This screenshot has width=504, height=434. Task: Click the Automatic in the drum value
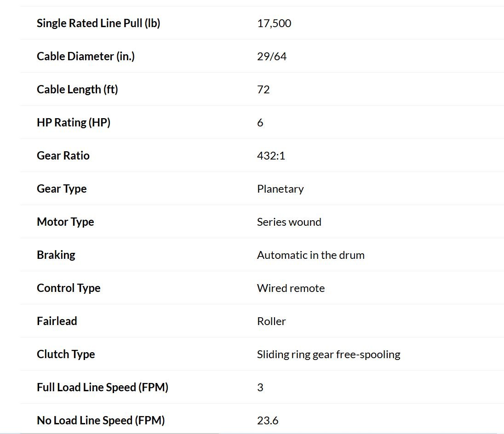(x=311, y=255)
